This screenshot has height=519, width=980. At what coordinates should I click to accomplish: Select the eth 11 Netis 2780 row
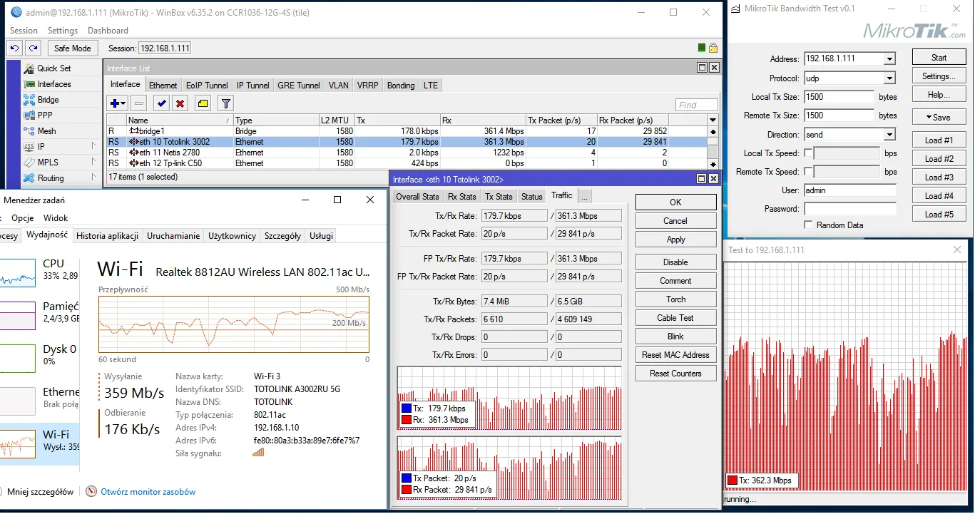click(407, 153)
